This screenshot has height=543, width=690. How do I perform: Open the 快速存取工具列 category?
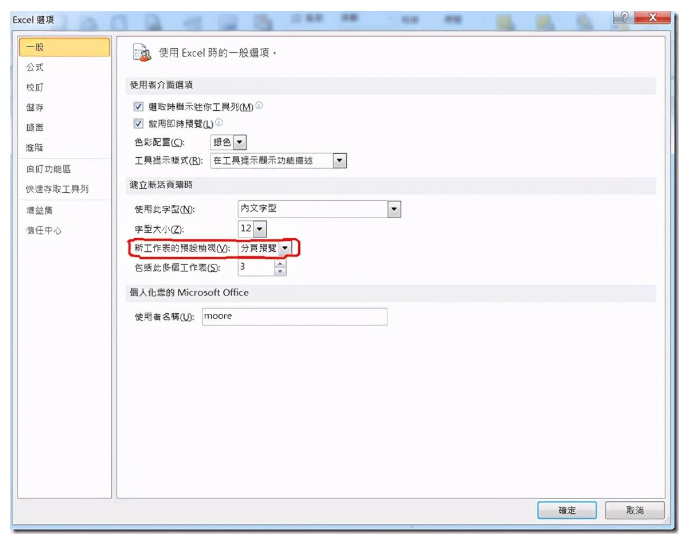[57, 189]
